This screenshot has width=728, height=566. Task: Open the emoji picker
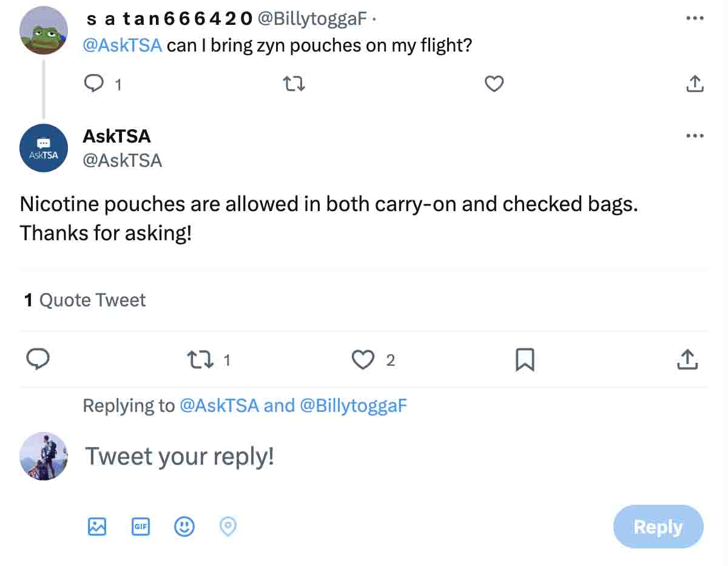coord(184,527)
